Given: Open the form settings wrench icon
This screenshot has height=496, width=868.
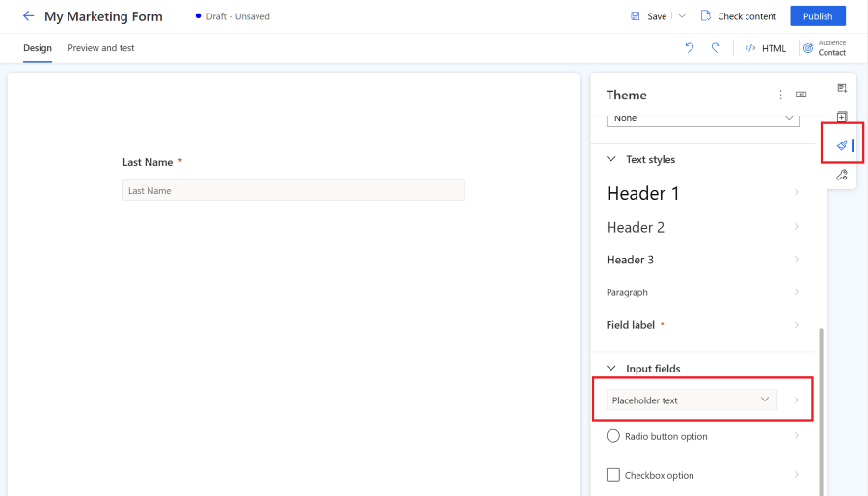Looking at the screenshot, I should point(842,175).
